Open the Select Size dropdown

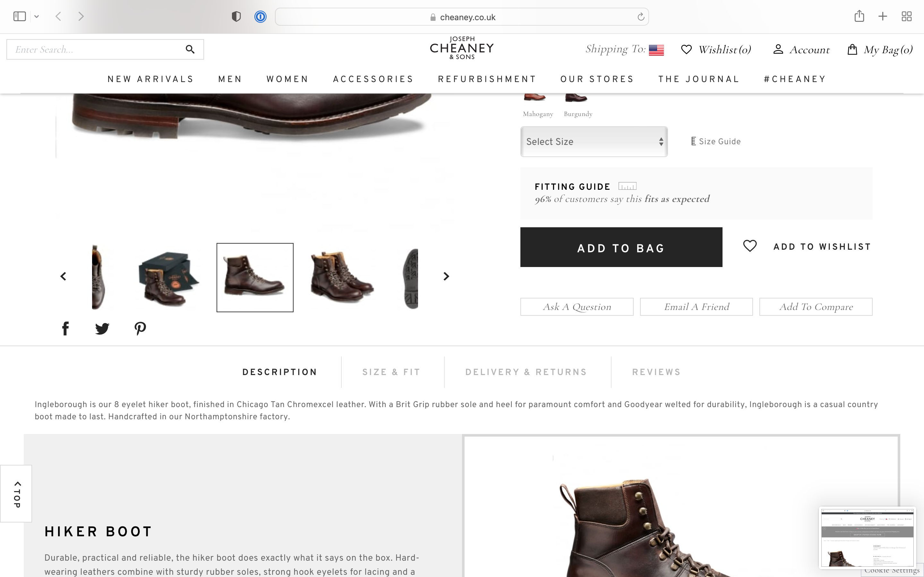[x=594, y=142]
